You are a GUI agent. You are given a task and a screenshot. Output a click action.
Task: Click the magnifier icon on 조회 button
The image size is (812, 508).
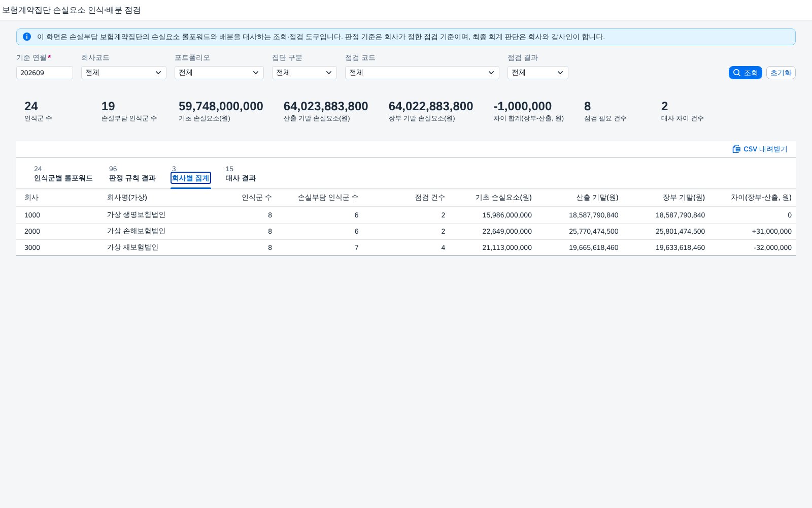click(737, 73)
